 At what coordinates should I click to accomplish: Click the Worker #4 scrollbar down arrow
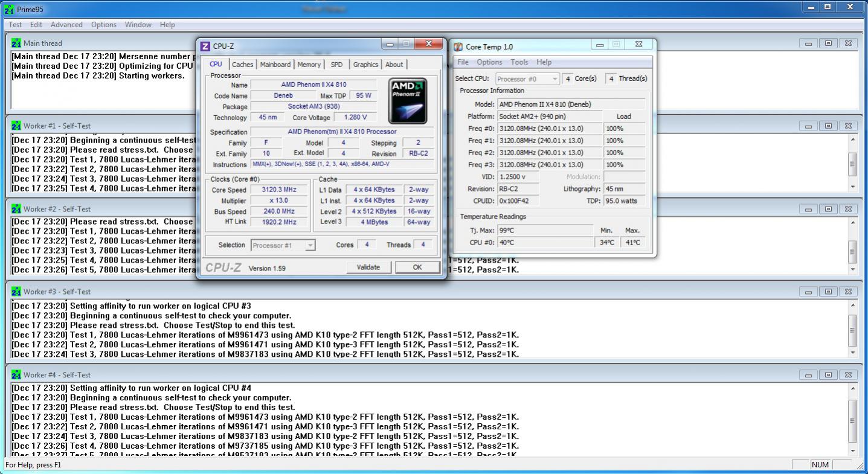coord(853,450)
